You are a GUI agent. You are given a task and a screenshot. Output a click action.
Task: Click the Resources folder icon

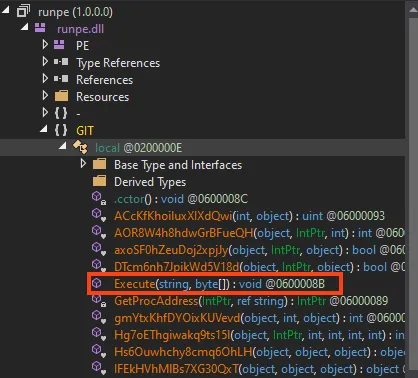(61, 96)
